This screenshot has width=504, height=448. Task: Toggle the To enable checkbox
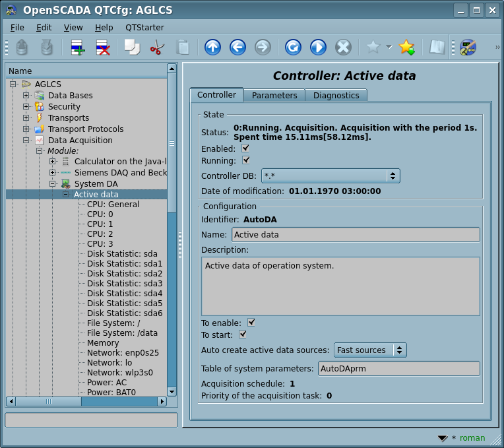click(x=251, y=323)
